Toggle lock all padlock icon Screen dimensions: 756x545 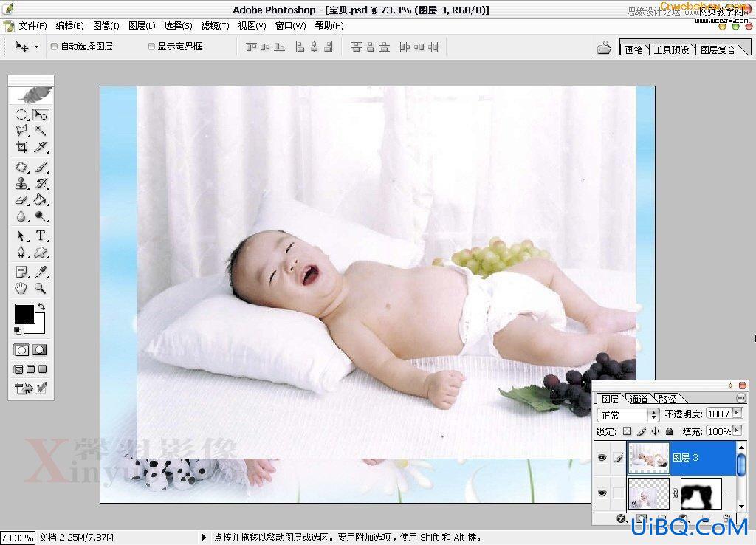tap(669, 431)
